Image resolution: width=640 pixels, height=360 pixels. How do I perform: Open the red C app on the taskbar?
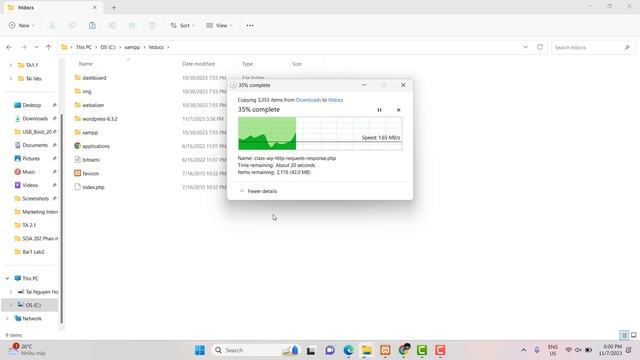(440, 350)
